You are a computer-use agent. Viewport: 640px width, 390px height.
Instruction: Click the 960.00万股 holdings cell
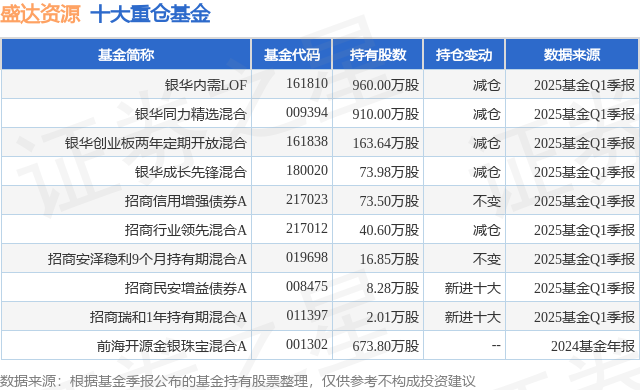click(x=386, y=85)
